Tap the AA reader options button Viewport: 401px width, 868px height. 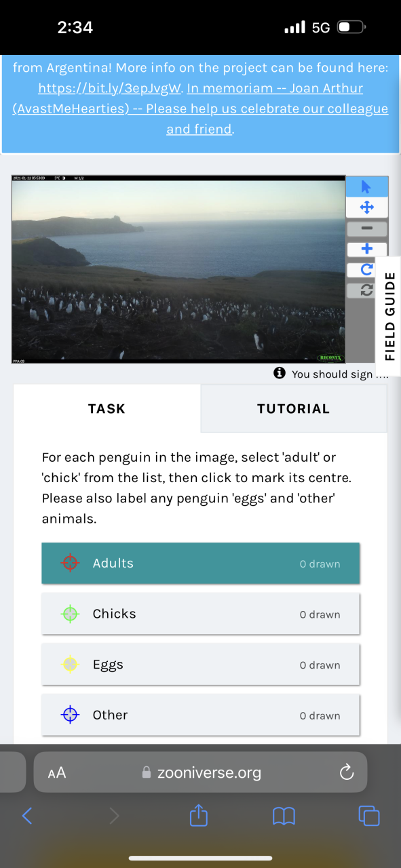[x=57, y=772]
